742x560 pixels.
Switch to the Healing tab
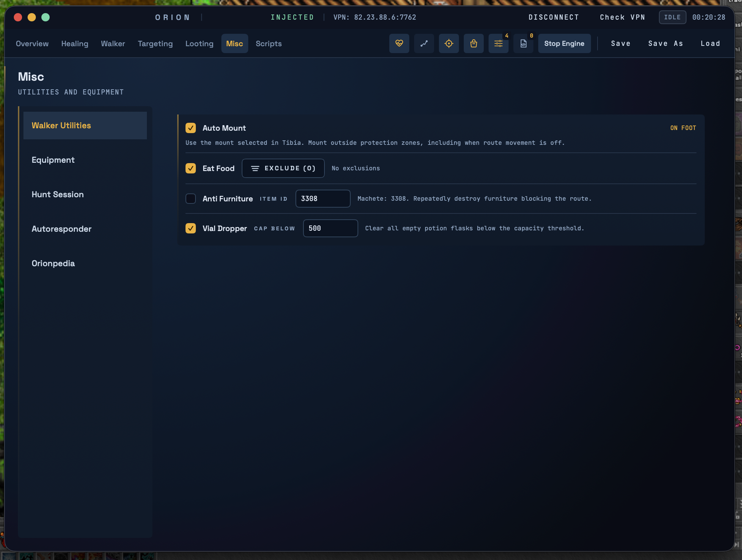click(75, 43)
